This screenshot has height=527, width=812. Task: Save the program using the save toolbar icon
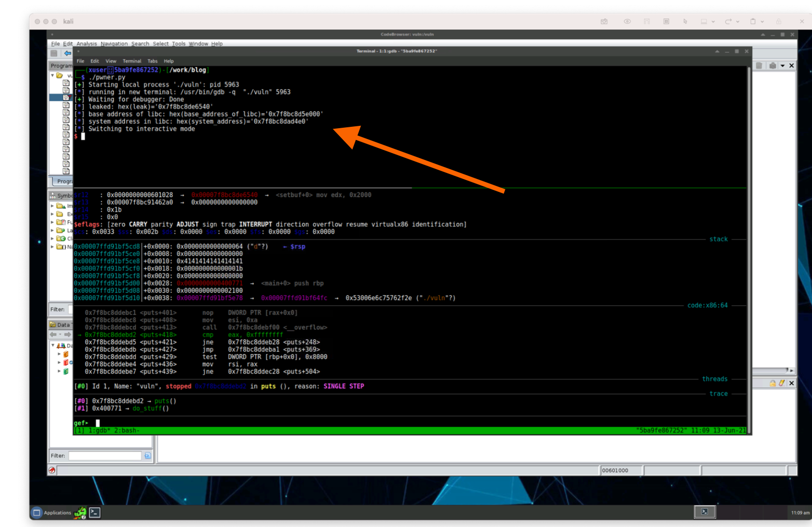point(53,53)
